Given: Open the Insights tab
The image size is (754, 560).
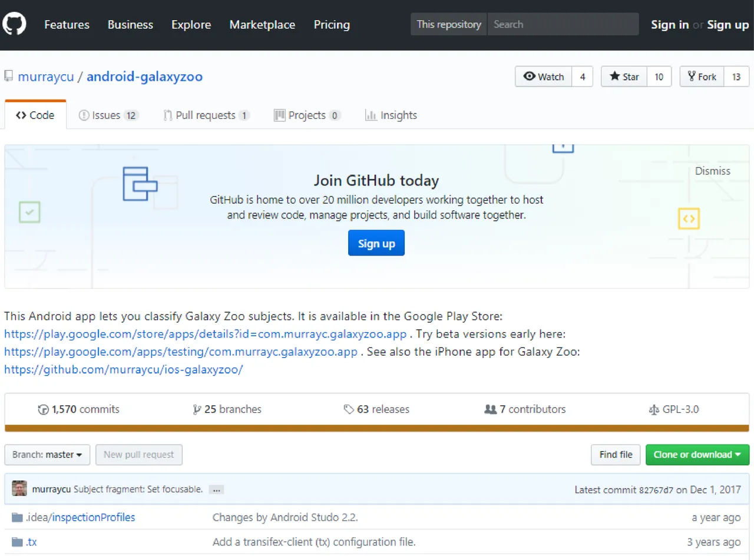Looking at the screenshot, I should (391, 115).
